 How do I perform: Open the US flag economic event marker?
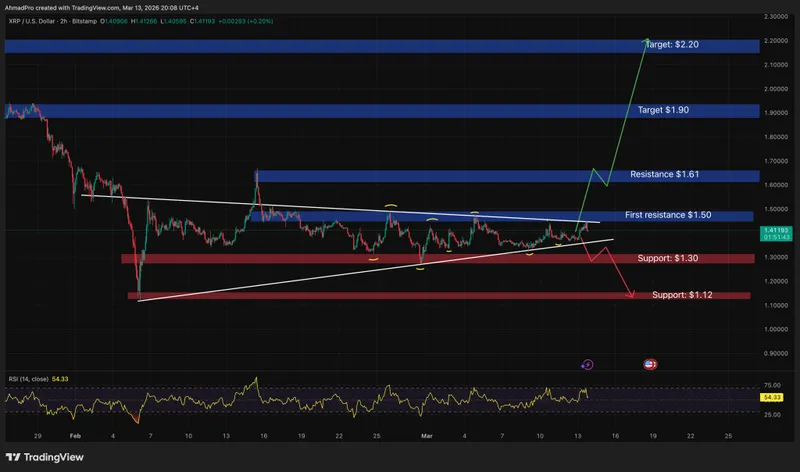651,365
